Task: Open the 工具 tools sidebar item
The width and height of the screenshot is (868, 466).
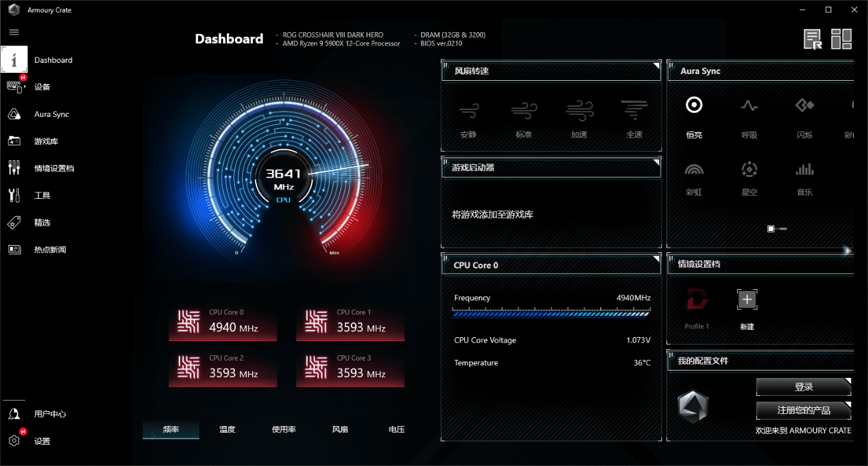Action: (42, 196)
